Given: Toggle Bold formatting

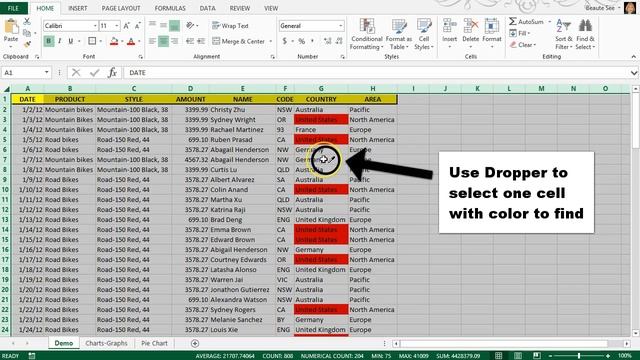Looking at the screenshot, I should pyautogui.click(x=49, y=41).
